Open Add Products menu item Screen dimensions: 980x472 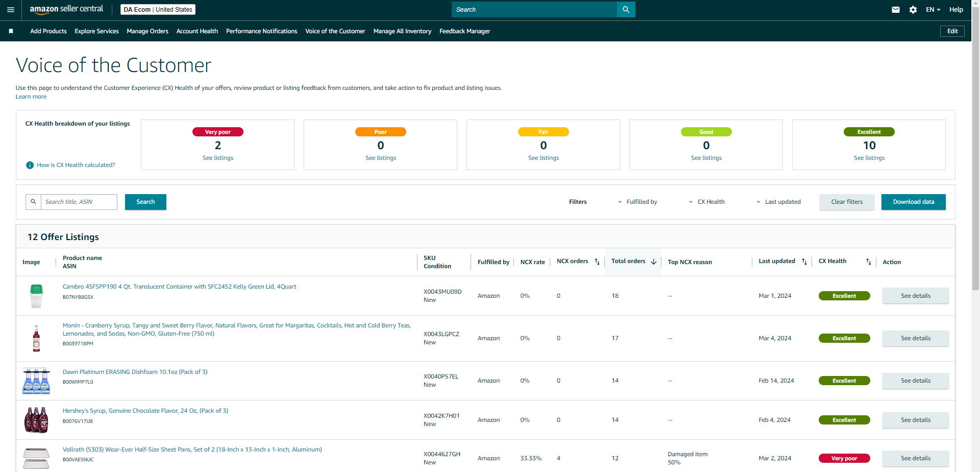[x=48, y=31]
